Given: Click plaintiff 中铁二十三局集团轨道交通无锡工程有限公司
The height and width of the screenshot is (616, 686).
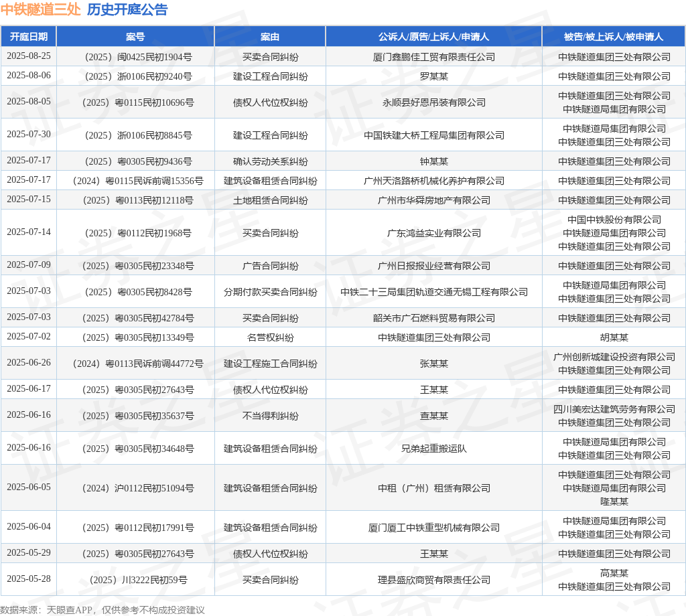Looking at the screenshot, I should [434, 292].
